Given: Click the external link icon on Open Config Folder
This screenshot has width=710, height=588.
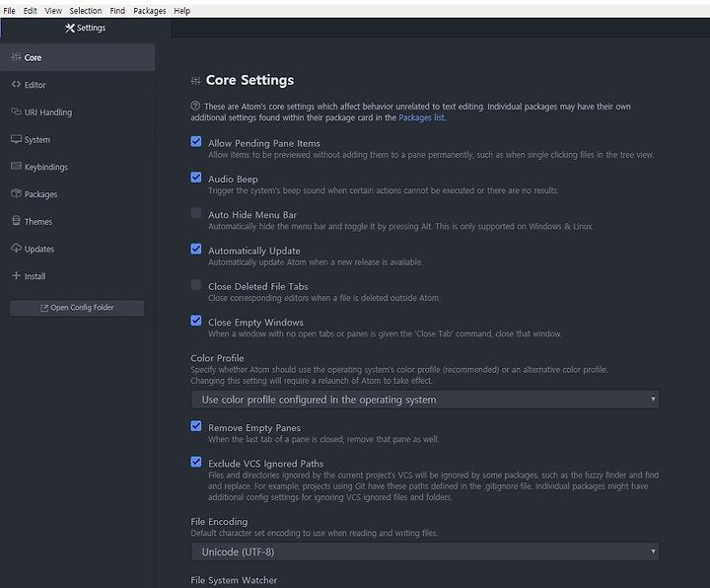Looking at the screenshot, I should [x=44, y=308].
